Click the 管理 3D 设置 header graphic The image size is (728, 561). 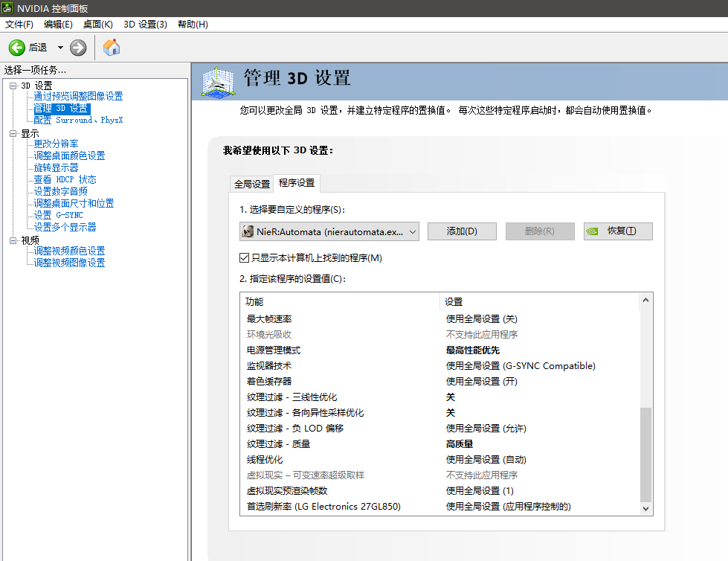coord(218,82)
